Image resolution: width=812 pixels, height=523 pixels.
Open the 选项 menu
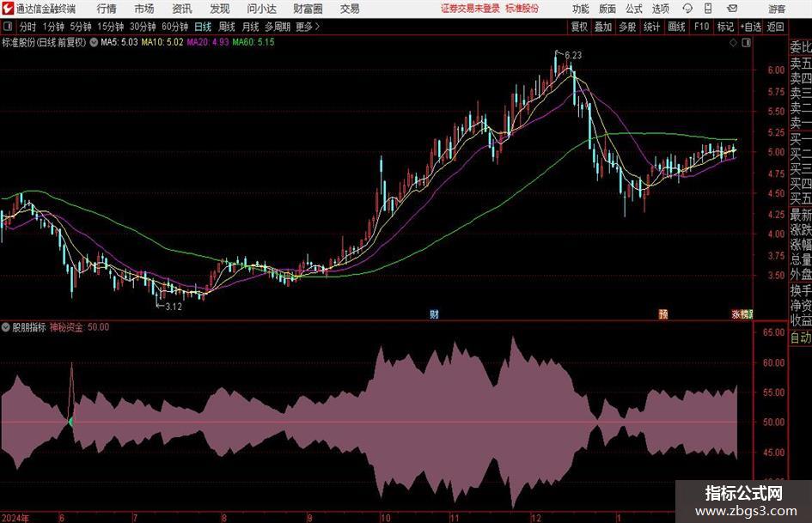pyautogui.click(x=660, y=9)
